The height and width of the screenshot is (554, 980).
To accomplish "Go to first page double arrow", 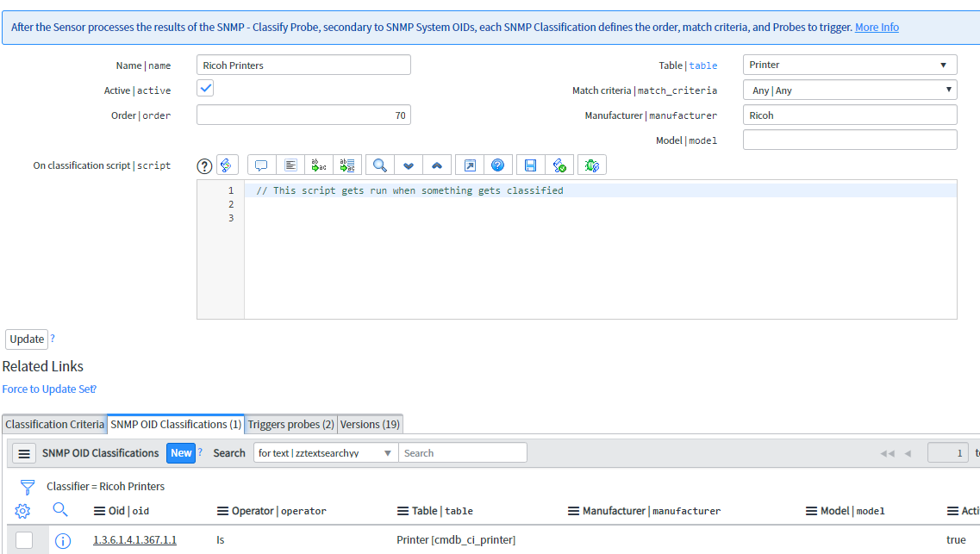I will click(888, 453).
